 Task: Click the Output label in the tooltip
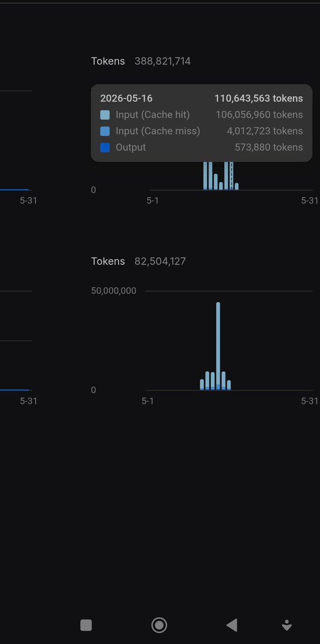click(131, 147)
